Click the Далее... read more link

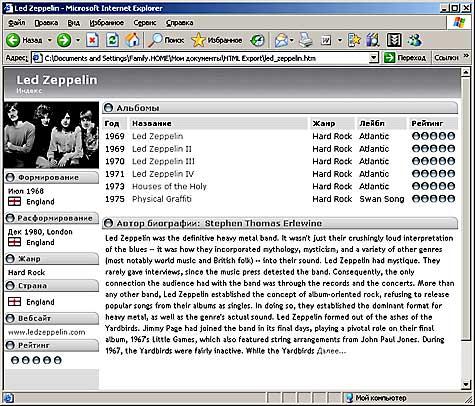coord(332,351)
